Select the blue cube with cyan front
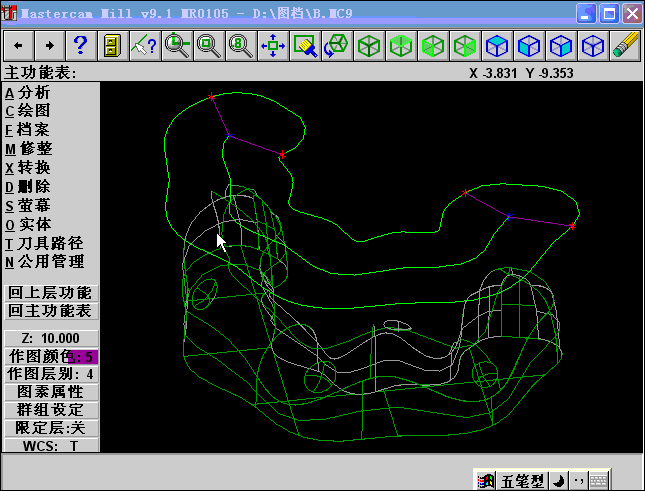Screen dimensions: 645x491 point(529,46)
